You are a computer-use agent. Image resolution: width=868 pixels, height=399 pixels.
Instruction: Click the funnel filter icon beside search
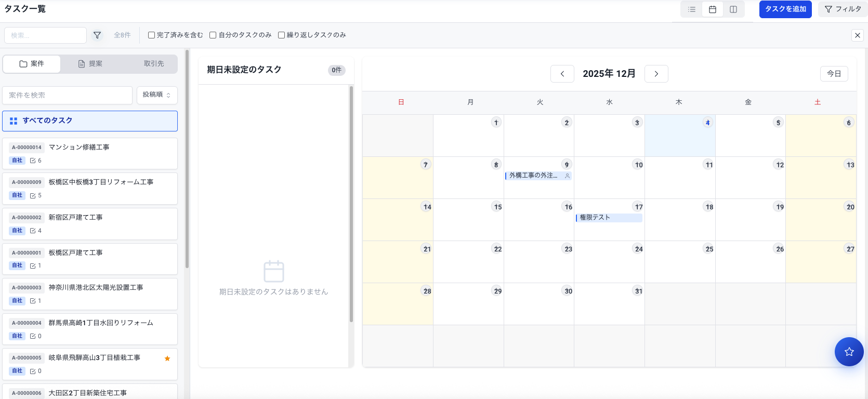coord(97,35)
